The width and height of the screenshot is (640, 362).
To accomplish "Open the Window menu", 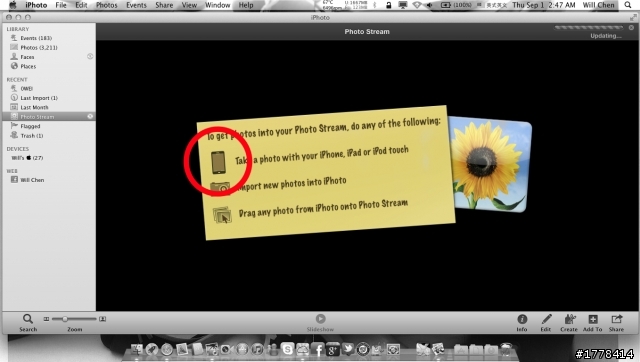I will (x=218, y=5).
